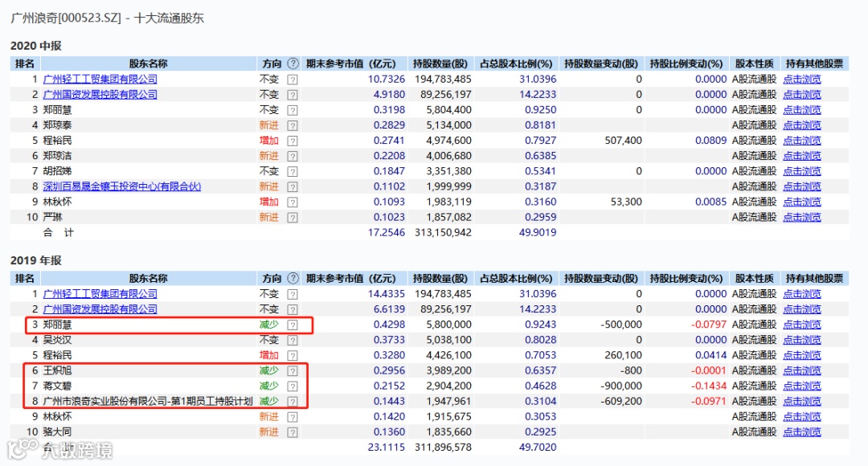The width and height of the screenshot is (868, 466).
Task: Click 持股数量(股) header in 2020 table
Action: pyautogui.click(x=440, y=63)
